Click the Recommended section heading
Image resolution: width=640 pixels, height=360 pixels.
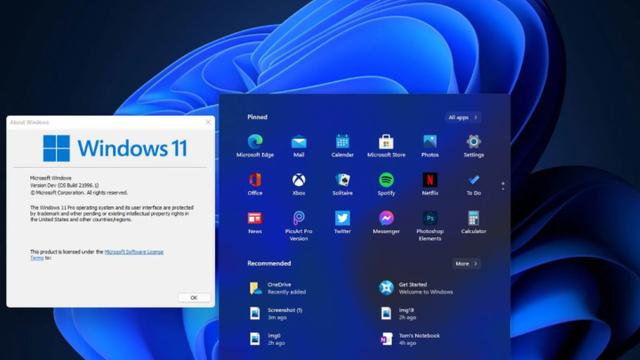coord(269,264)
